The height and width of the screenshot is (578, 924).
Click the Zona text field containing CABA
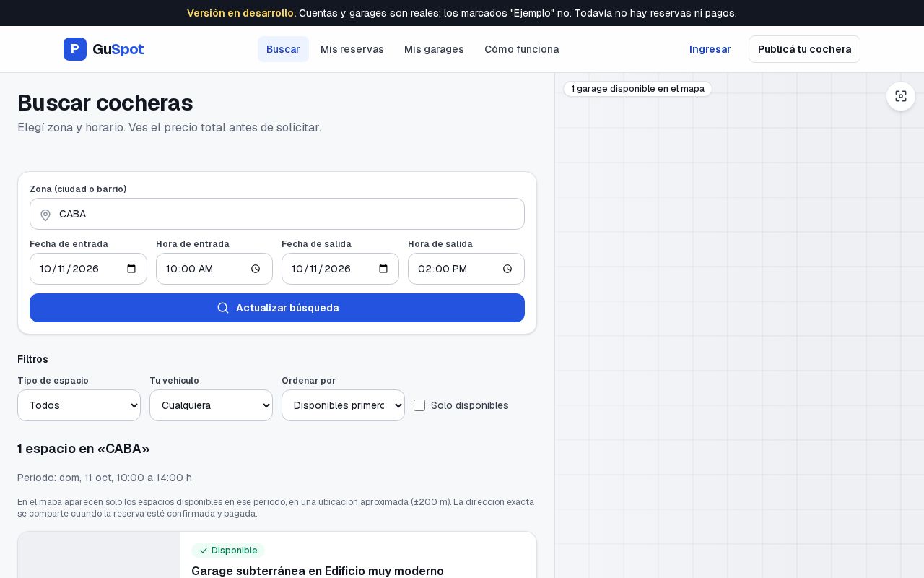pyautogui.click(x=277, y=214)
